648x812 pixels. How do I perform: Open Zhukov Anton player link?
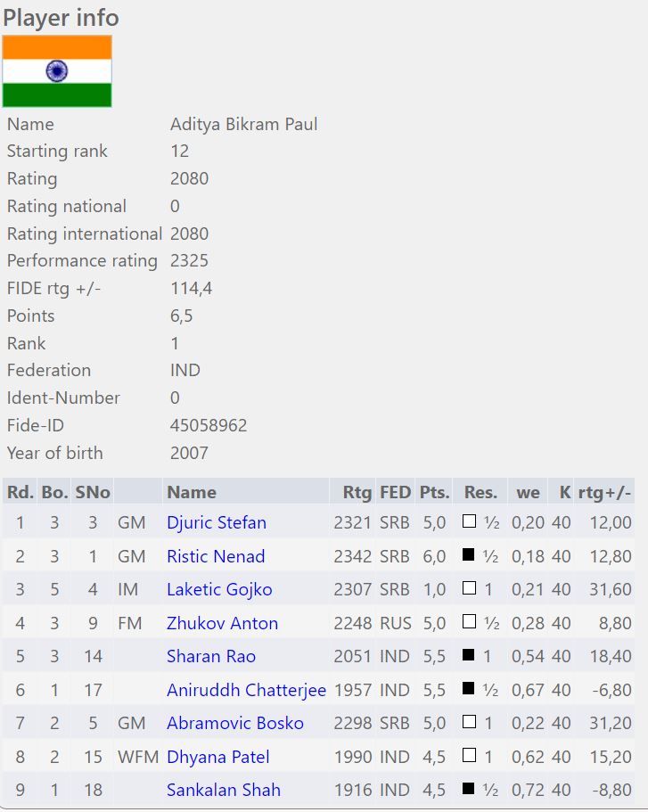[222, 623]
